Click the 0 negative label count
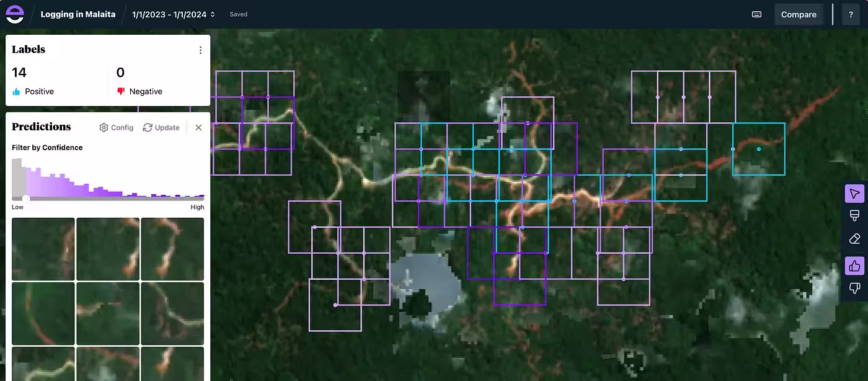868x381 pixels. [120, 73]
